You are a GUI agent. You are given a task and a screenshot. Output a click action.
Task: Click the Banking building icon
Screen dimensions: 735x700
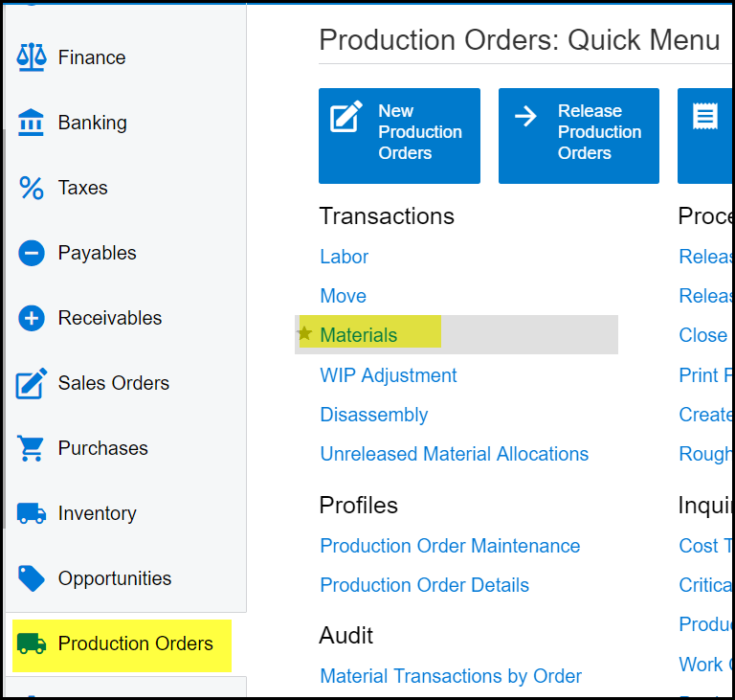coord(32,123)
